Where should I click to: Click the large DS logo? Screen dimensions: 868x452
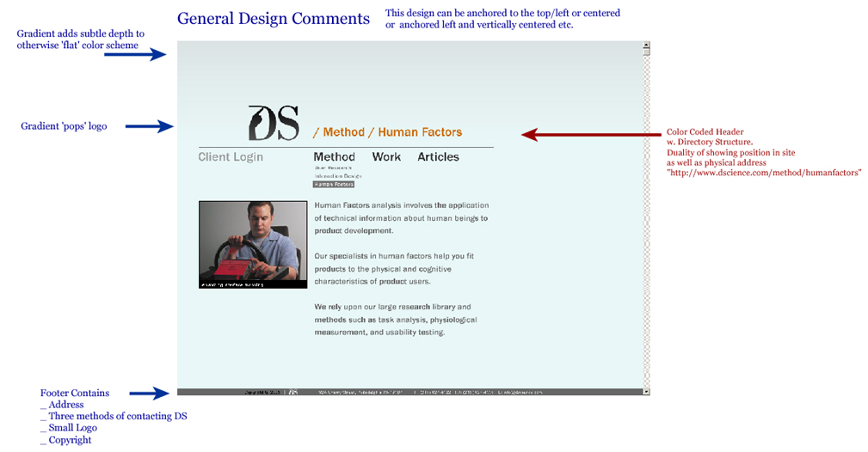coord(273,123)
